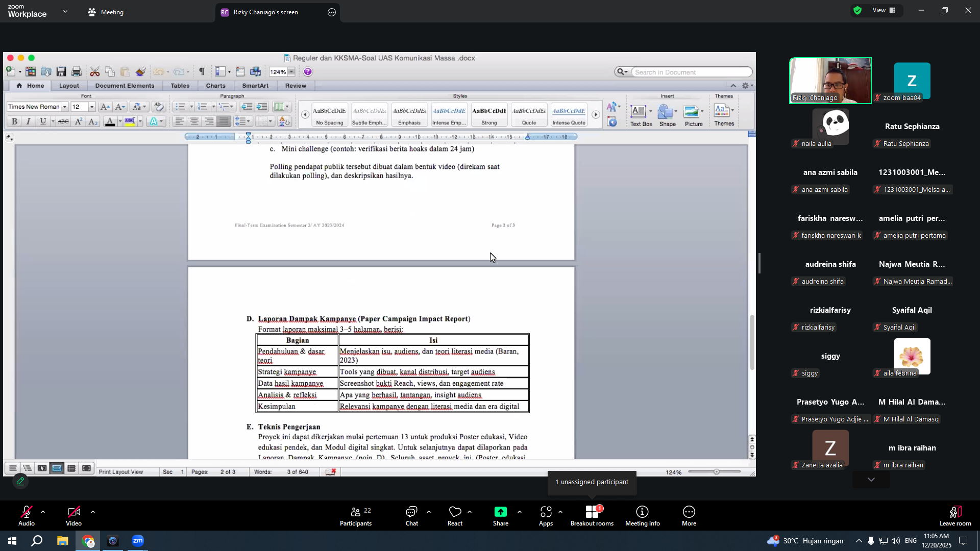
Task: Open Zoom Chat panel
Action: [x=412, y=516]
